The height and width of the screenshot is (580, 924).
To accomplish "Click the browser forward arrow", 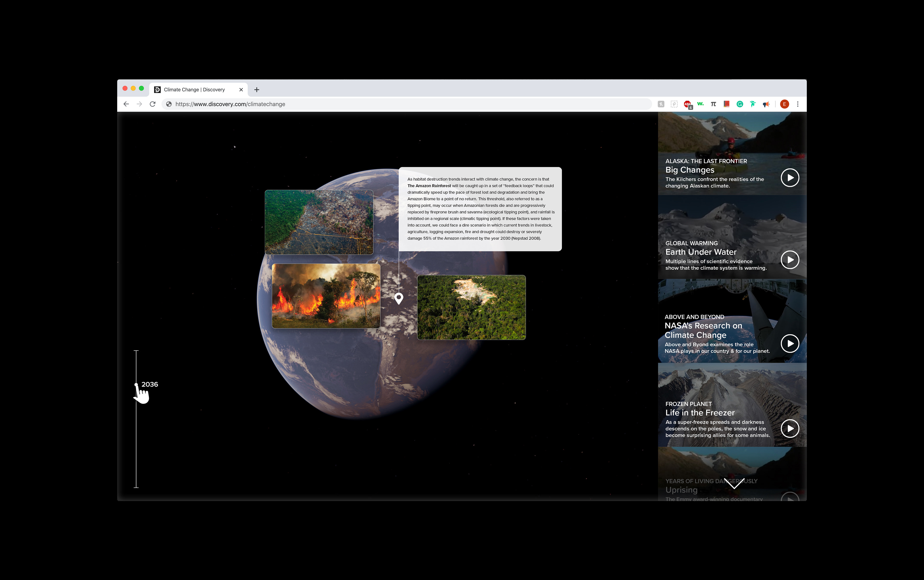I will [139, 104].
